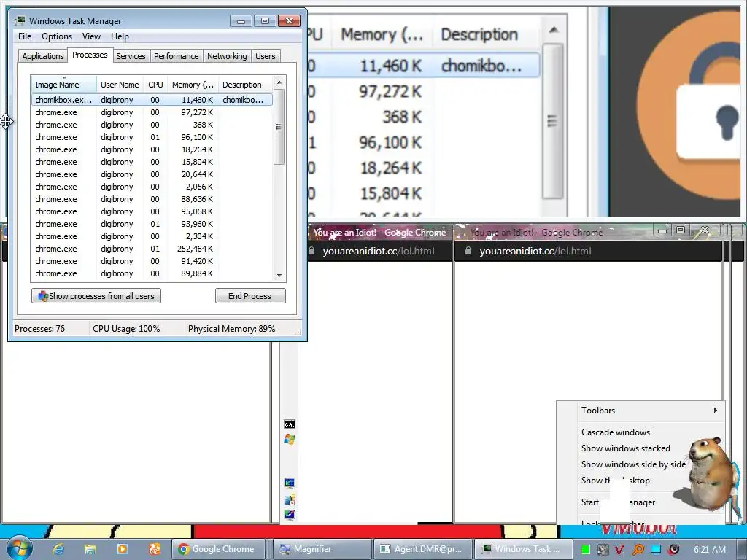This screenshot has width=747, height=560.
Task: Click the lowest monitor icon in side strip
Action: pos(290,515)
